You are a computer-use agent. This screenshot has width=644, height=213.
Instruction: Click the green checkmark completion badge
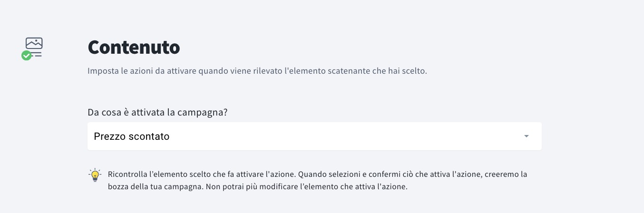pyautogui.click(x=27, y=56)
